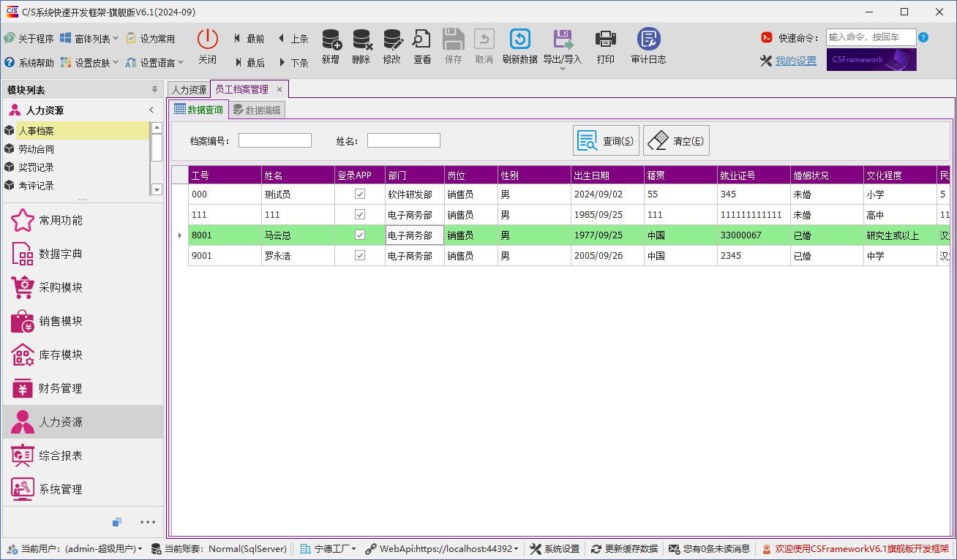Click the 查看 view record icon
Image resolution: width=957 pixels, height=560 pixels.
[x=422, y=39]
